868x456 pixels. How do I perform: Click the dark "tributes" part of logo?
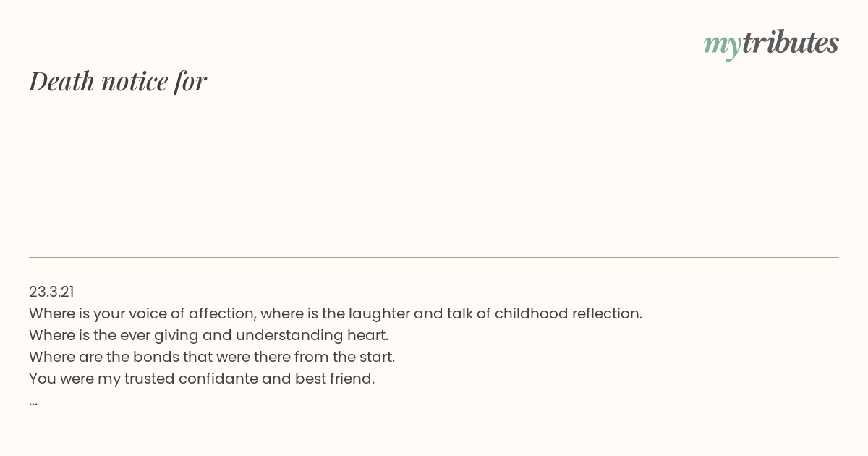(791, 43)
